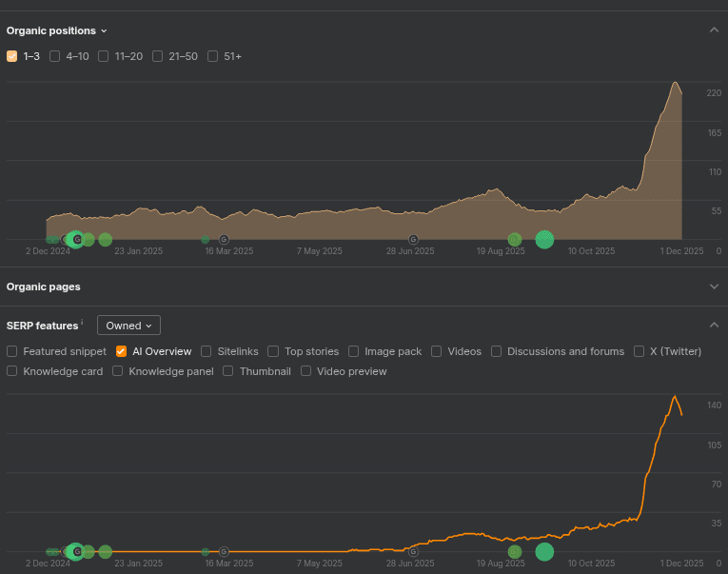Enable the 51+ positions checkbox
This screenshot has width=728, height=574.
click(x=213, y=56)
